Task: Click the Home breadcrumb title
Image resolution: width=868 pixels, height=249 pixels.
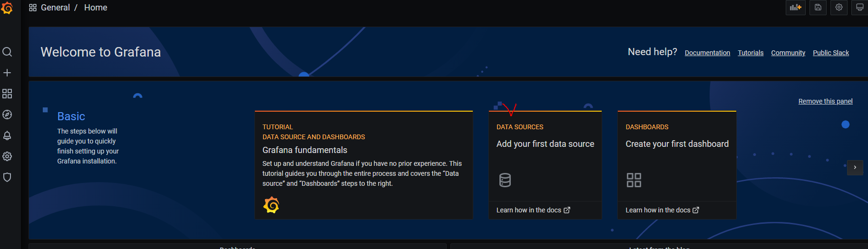Action: [x=96, y=8]
